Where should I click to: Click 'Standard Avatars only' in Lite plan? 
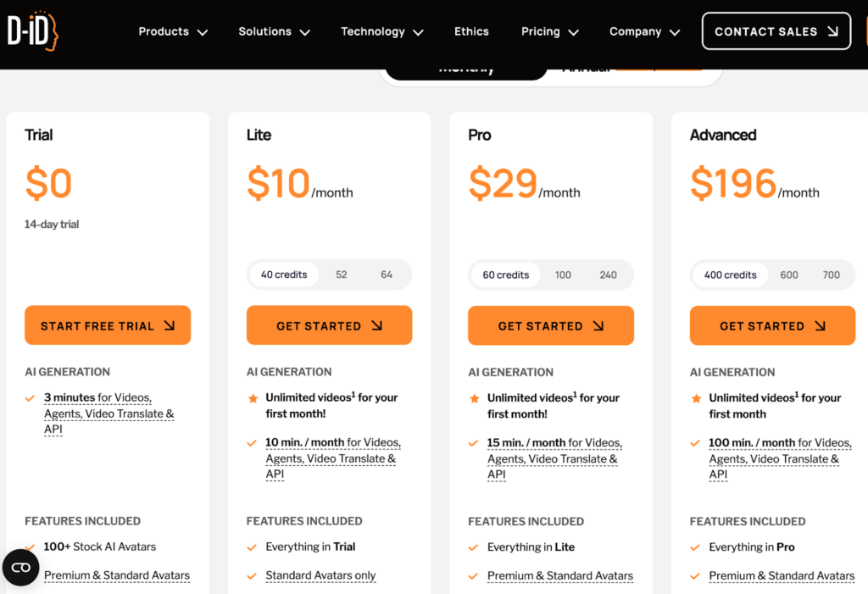(x=320, y=575)
